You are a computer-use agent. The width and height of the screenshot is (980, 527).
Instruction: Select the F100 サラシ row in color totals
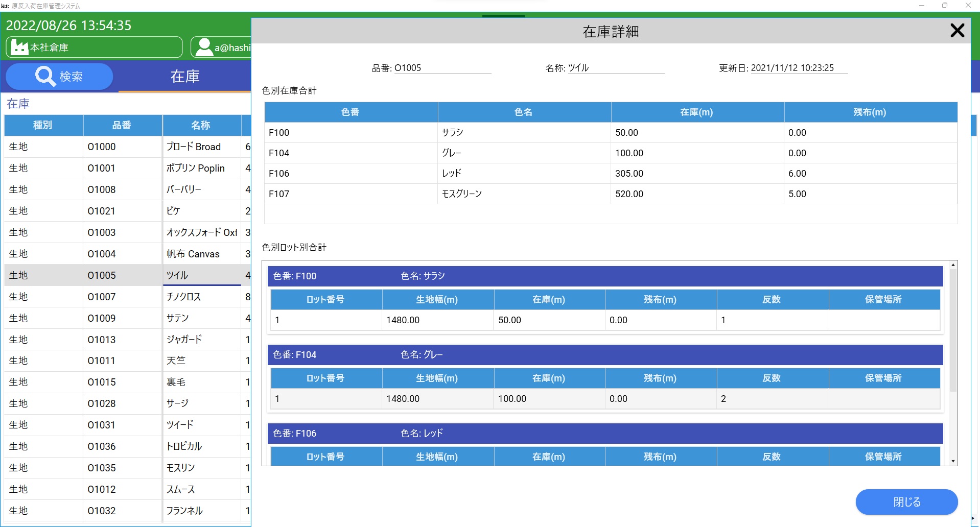coord(611,133)
